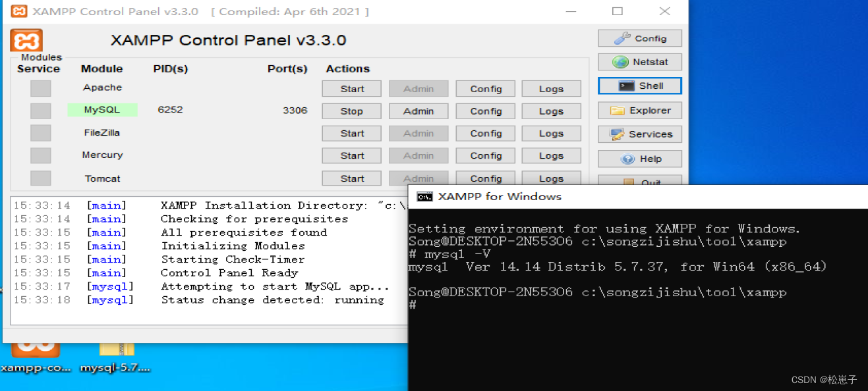This screenshot has width=868, height=391.
Task: Click the MySQL port value 3306
Action: [x=295, y=110]
